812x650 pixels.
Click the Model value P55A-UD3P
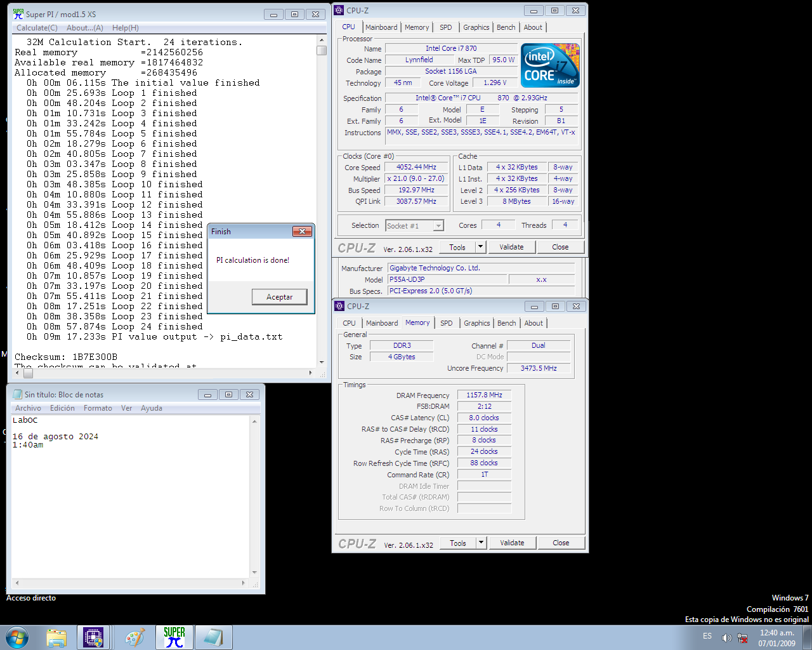(448, 279)
